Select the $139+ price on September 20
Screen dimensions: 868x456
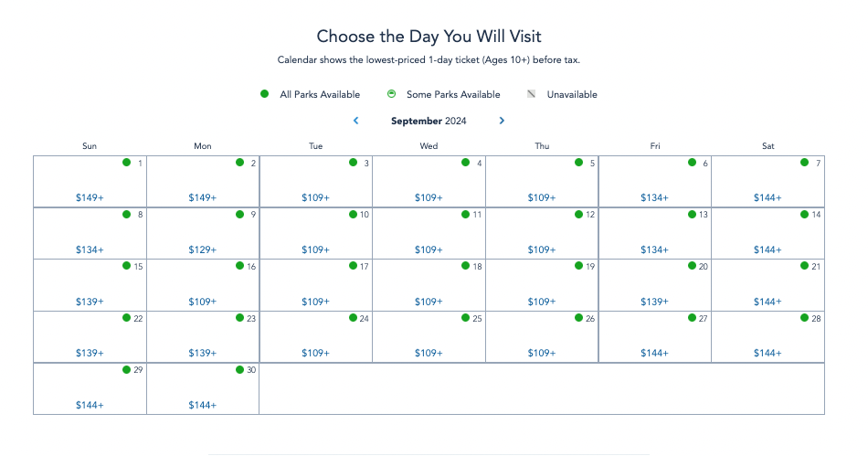click(x=654, y=302)
